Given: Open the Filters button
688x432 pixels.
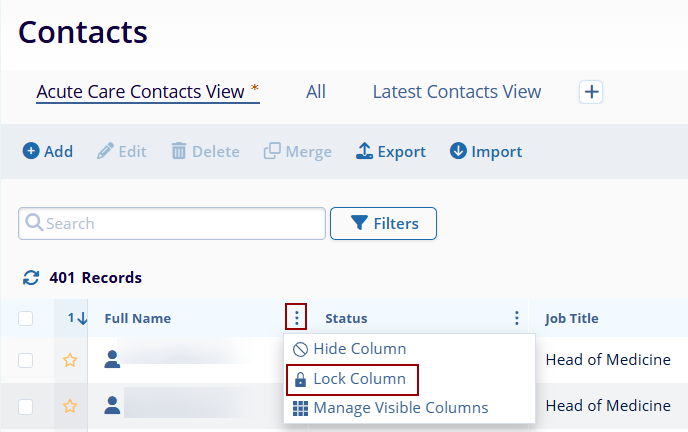Looking at the screenshot, I should (x=383, y=224).
